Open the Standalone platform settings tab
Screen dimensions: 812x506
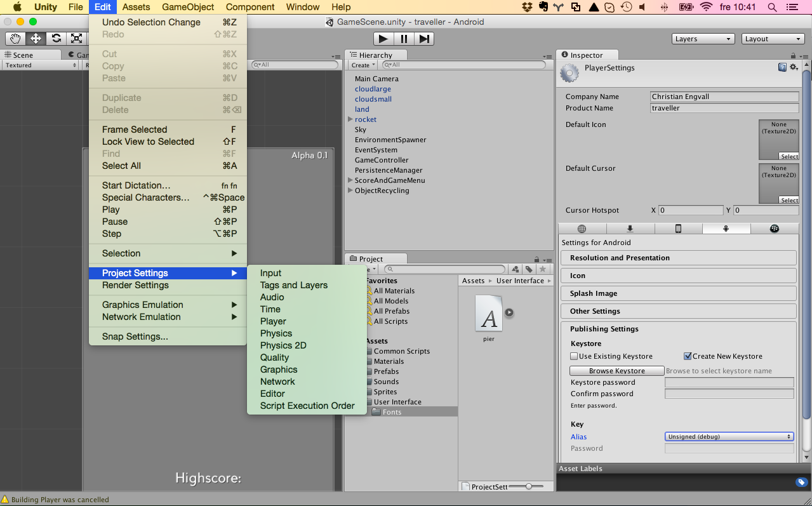pos(630,229)
